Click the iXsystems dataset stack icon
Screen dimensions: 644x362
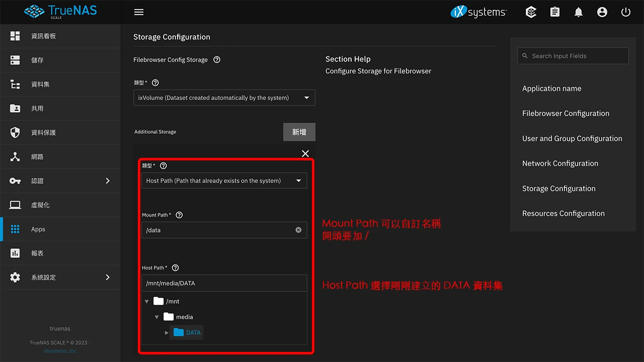[x=531, y=12]
